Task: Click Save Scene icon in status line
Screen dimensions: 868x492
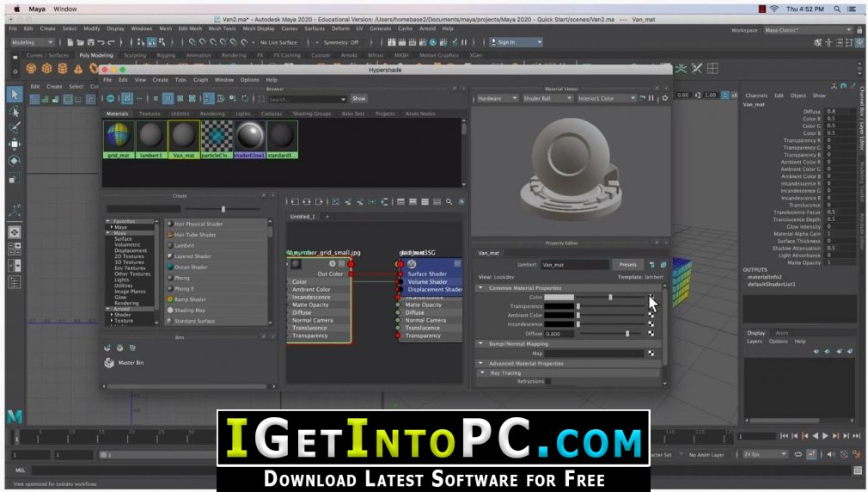Action: coord(91,42)
